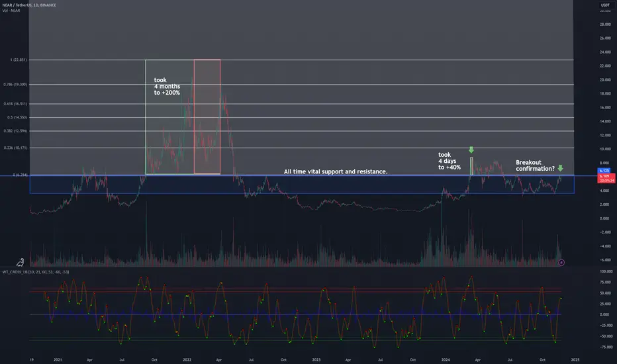Click 2021 on the time axis

tap(58, 359)
